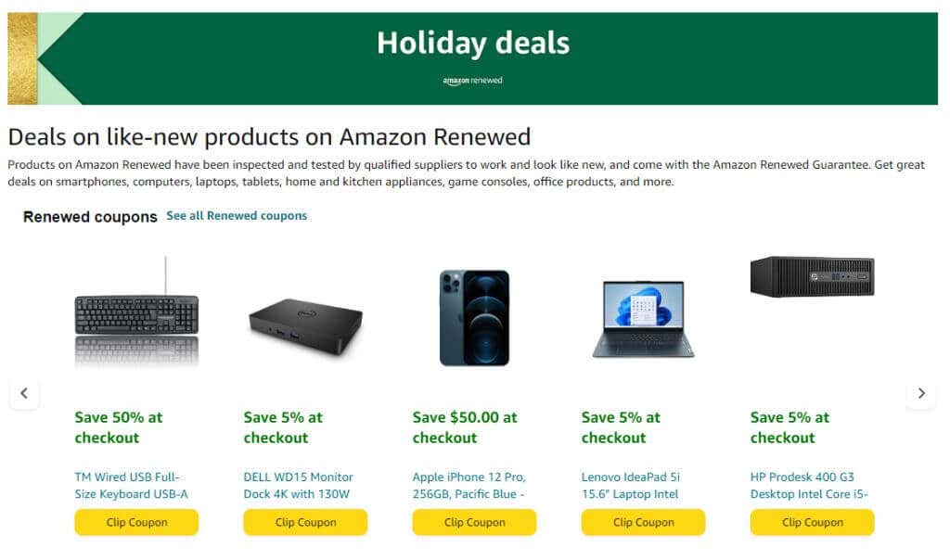
Task: Open the Lenovo IdeaPad laptop image
Action: [643, 319]
